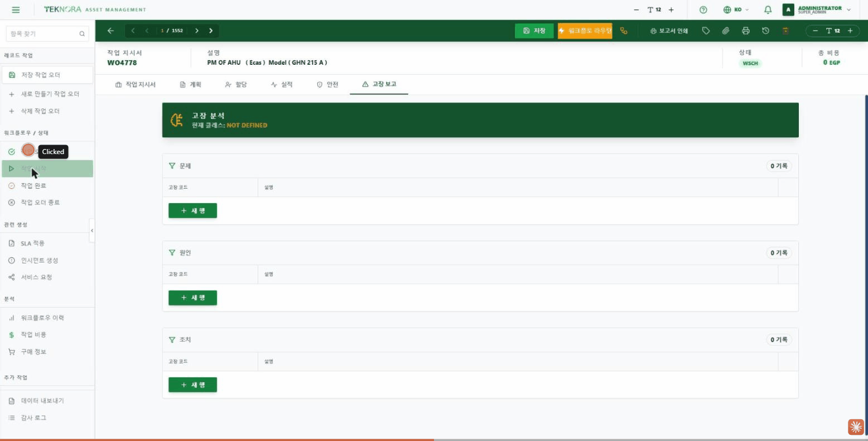The height and width of the screenshot is (441, 868).
Task: Click the printer icon in toolbar
Action: 746,31
